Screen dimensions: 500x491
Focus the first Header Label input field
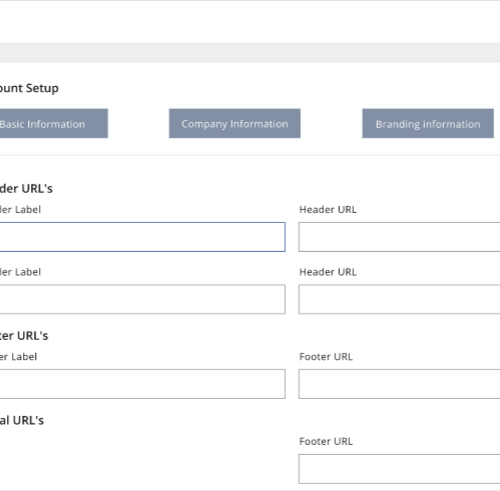click(143, 237)
